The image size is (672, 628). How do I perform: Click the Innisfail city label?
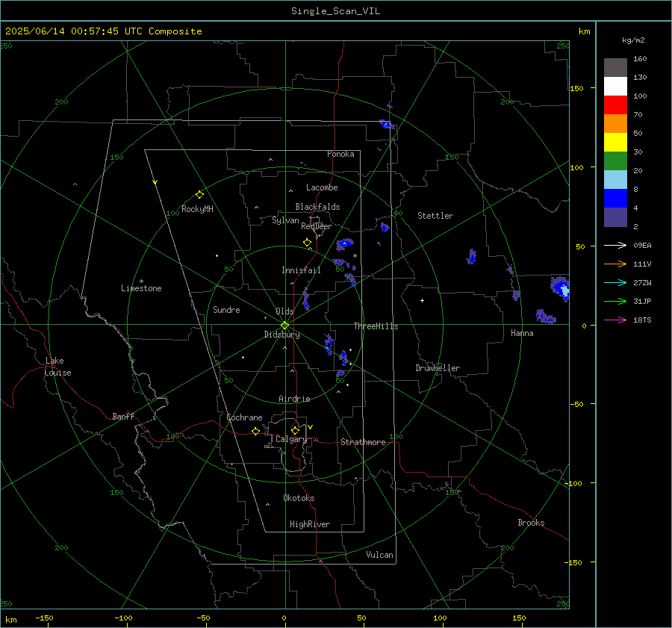coord(301,270)
